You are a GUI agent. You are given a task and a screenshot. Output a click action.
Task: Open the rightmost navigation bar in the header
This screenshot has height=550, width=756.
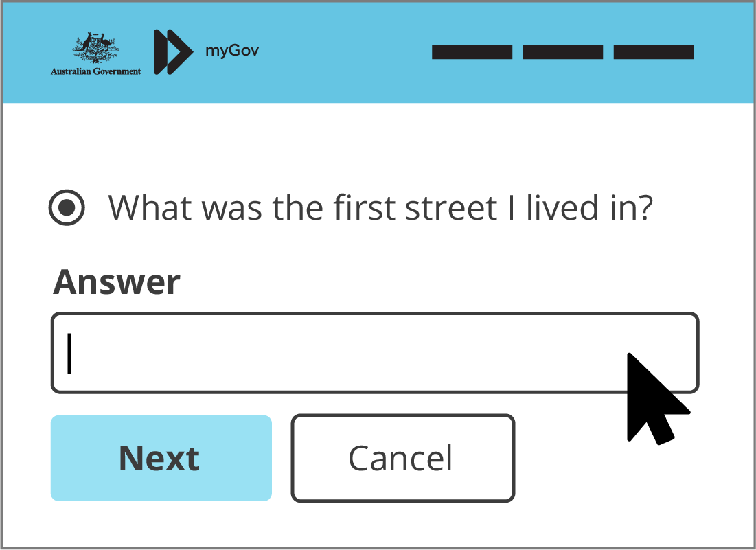click(x=654, y=50)
